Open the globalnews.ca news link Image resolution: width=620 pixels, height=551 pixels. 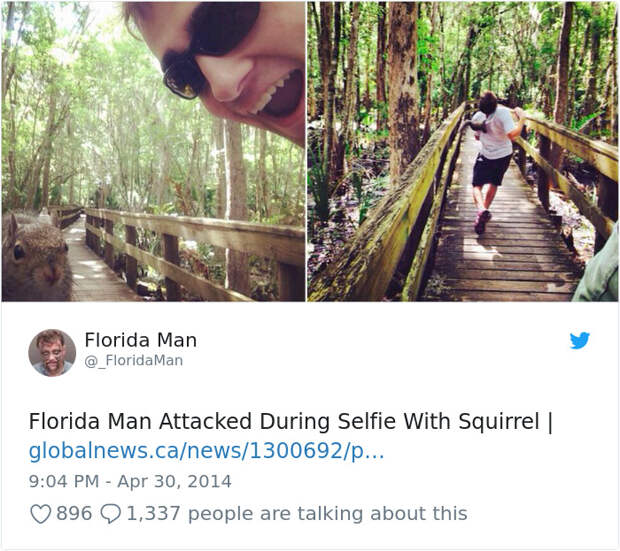206,451
